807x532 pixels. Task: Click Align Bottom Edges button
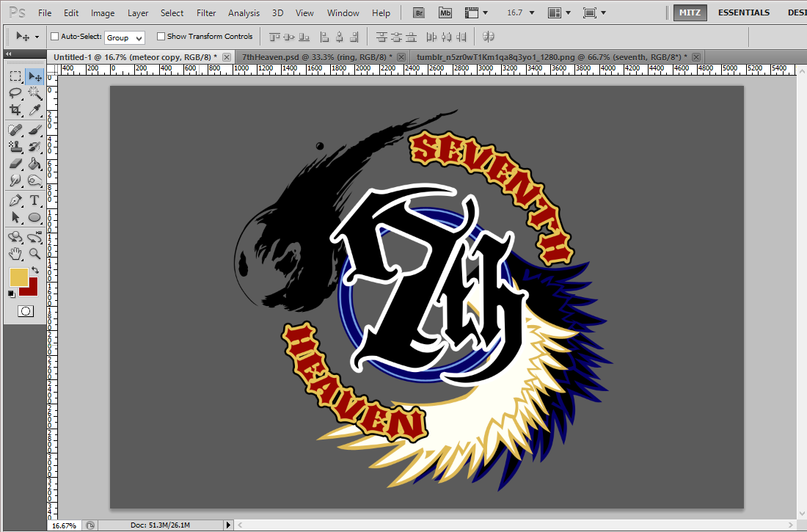coord(304,37)
